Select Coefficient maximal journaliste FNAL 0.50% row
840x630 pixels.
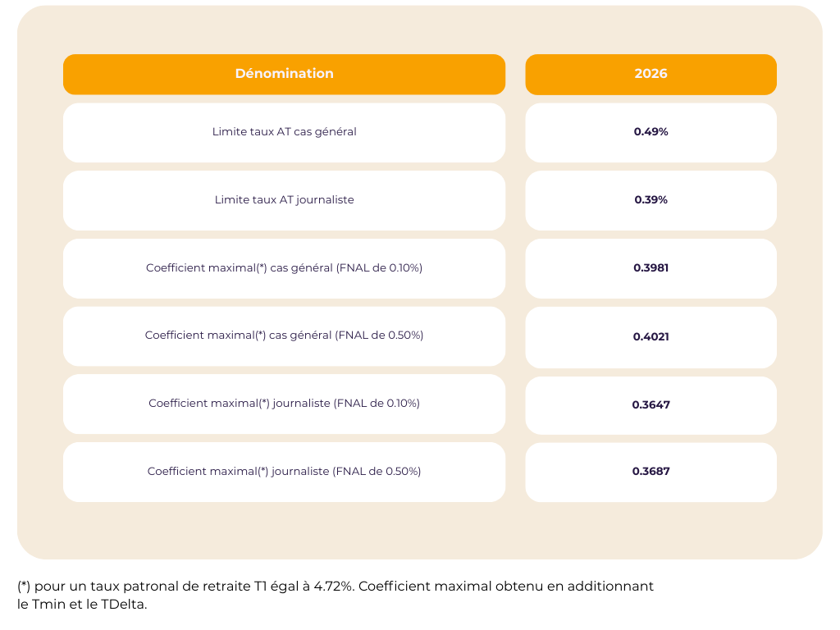pos(284,472)
